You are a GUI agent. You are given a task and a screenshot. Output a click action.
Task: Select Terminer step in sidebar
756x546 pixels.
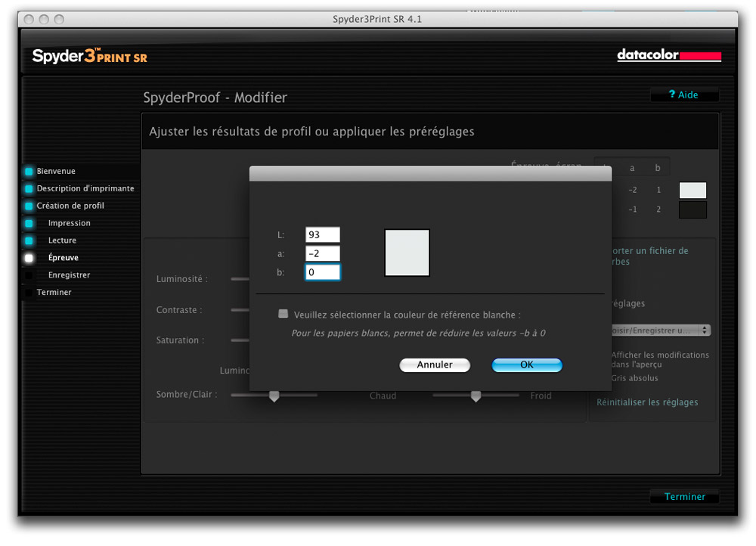coord(54,293)
